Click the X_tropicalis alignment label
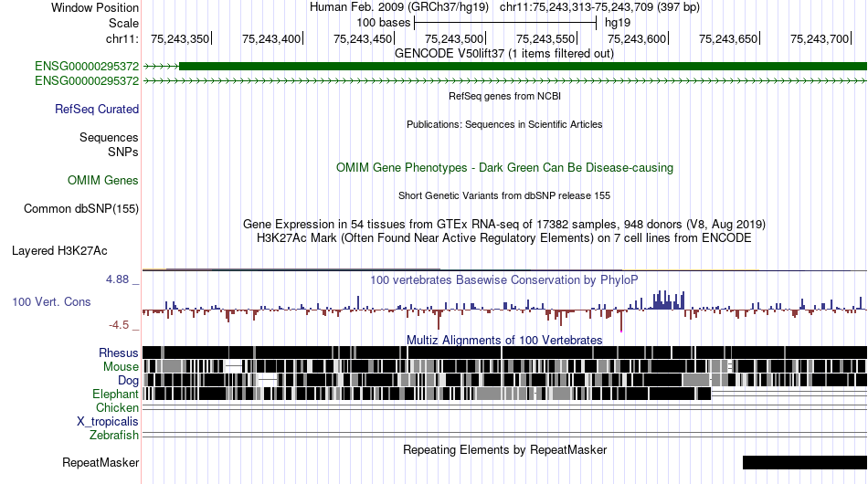This screenshot has height=484, width=868. coord(108,422)
